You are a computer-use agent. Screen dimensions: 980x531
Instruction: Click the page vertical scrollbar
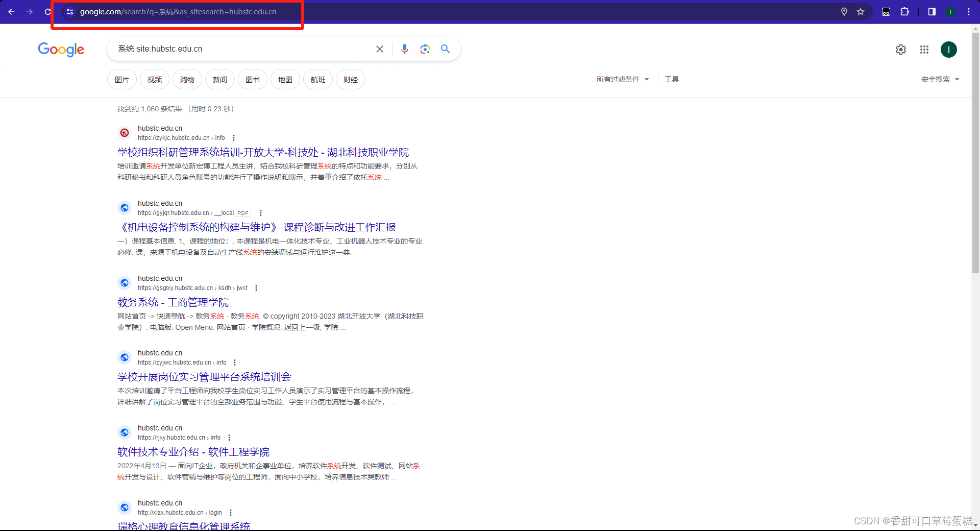click(975, 153)
